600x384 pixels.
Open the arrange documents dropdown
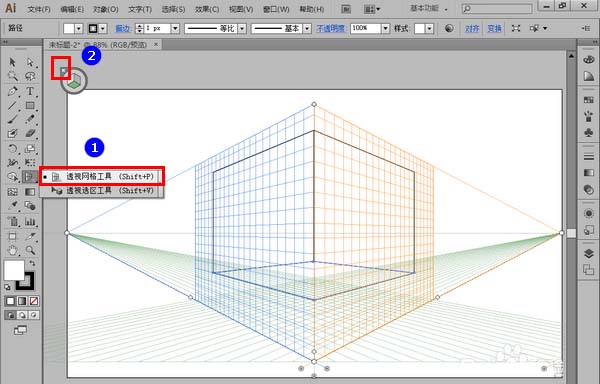click(x=372, y=9)
